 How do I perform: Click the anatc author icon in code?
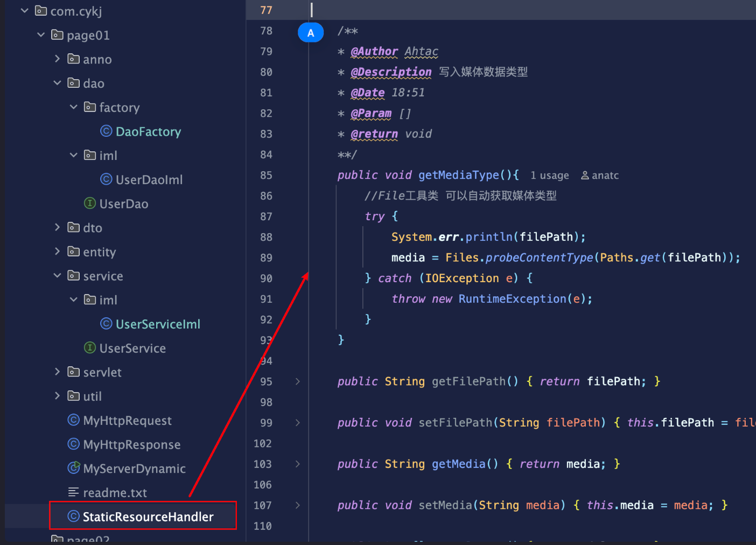point(585,176)
